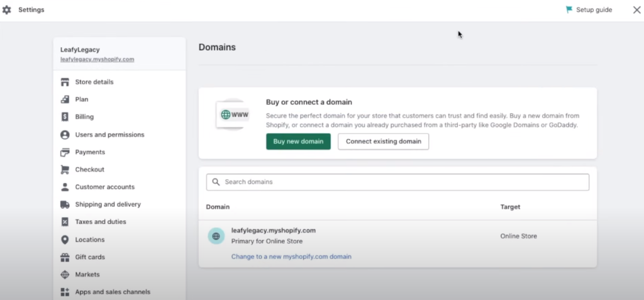Screen dimensions: 644x300
Task: Click the Gift cards present icon
Action: click(x=65, y=257)
